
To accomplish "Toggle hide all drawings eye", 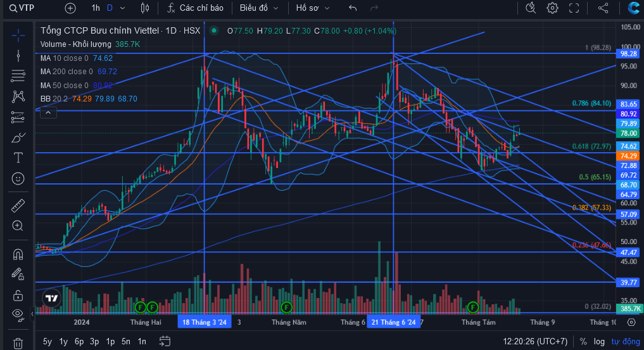I will (18, 314).
